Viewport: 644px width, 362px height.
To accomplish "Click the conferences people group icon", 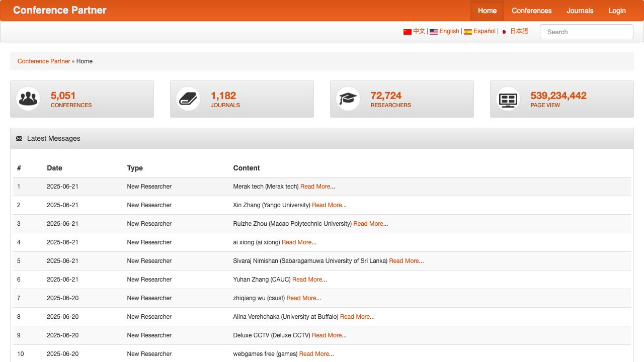I will pyautogui.click(x=28, y=99).
